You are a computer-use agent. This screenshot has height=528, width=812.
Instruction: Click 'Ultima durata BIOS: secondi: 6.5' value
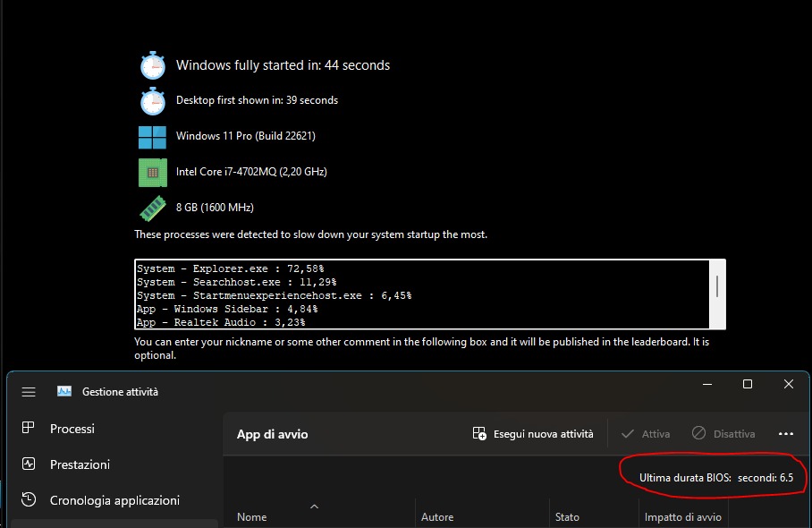click(716, 477)
